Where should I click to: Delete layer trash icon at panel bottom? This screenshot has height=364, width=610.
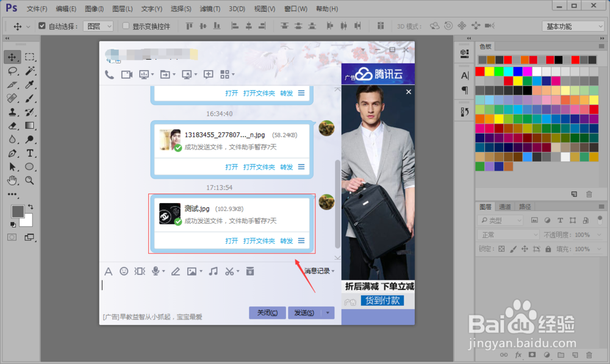click(x=589, y=355)
